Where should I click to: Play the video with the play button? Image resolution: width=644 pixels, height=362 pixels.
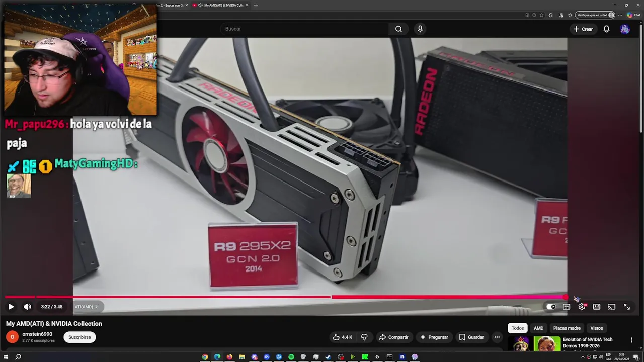[11, 307]
